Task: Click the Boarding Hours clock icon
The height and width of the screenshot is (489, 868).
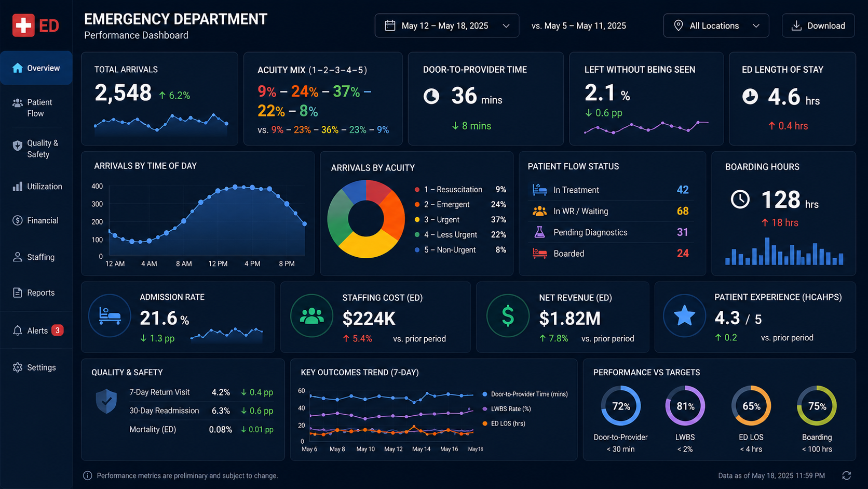Action: tap(740, 200)
